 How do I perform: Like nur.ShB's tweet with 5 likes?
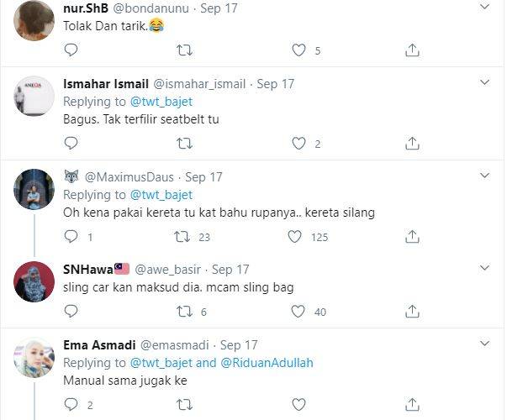point(298,50)
